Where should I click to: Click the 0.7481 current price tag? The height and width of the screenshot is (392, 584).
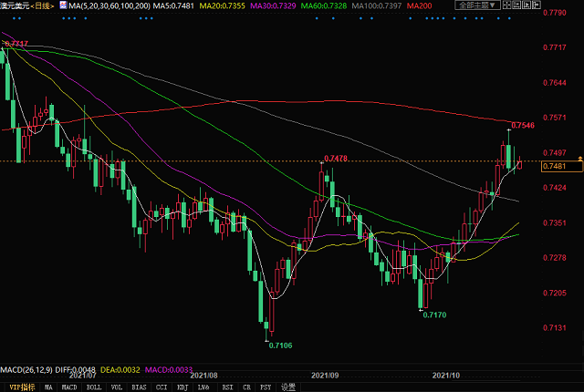coord(555,166)
